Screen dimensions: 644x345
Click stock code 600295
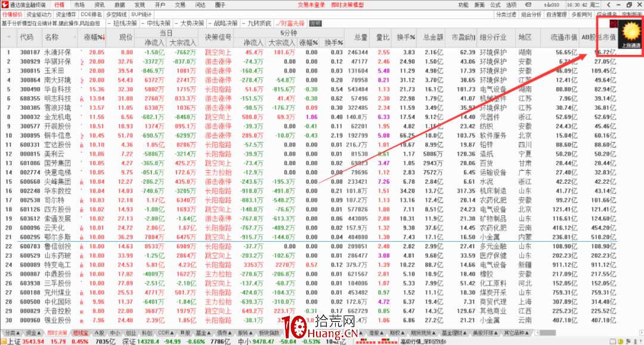tap(30, 237)
